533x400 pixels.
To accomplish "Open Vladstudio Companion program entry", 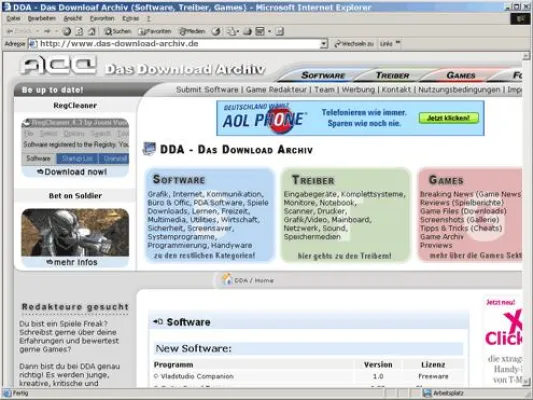I will (x=197, y=376).
